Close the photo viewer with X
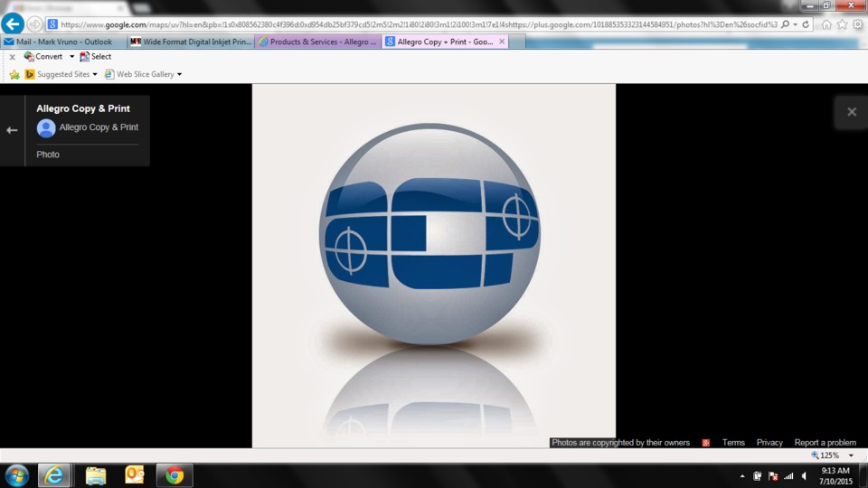This screenshot has width=868, height=488. 851,112
